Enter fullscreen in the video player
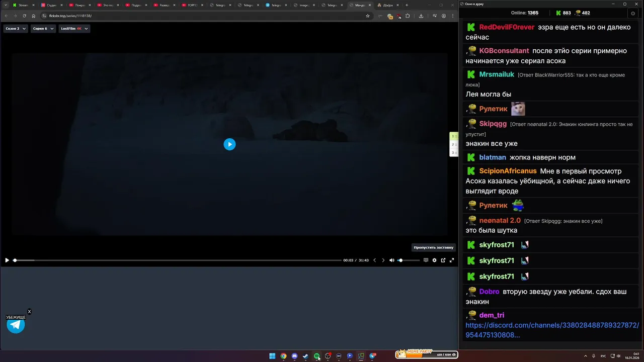The width and height of the screenshot is (644, 362). [451, 260]
